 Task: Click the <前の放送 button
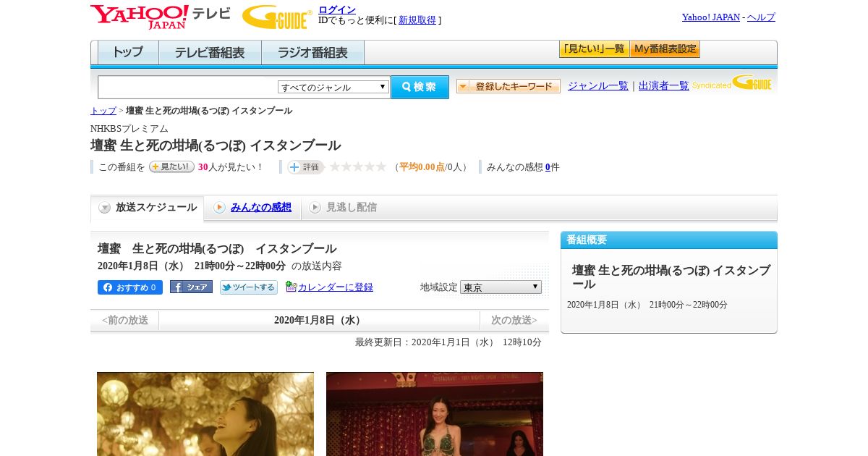(x=125, y=320)
